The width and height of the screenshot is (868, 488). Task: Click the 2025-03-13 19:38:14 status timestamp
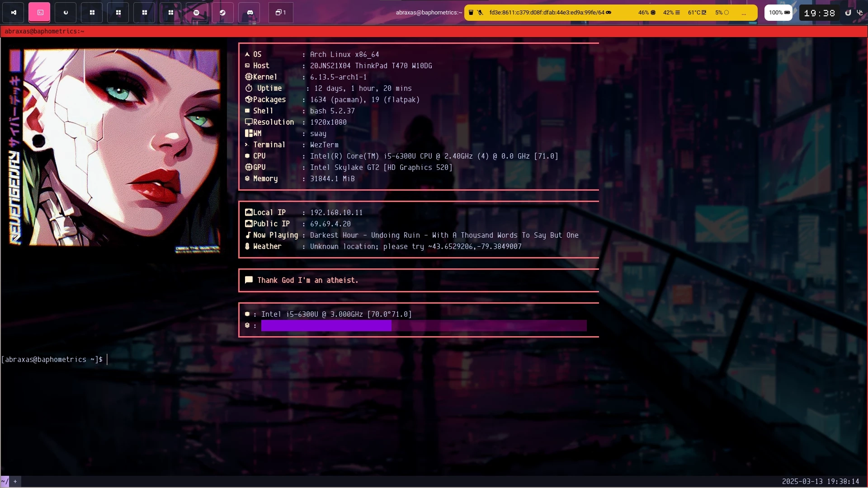[821, 482]
